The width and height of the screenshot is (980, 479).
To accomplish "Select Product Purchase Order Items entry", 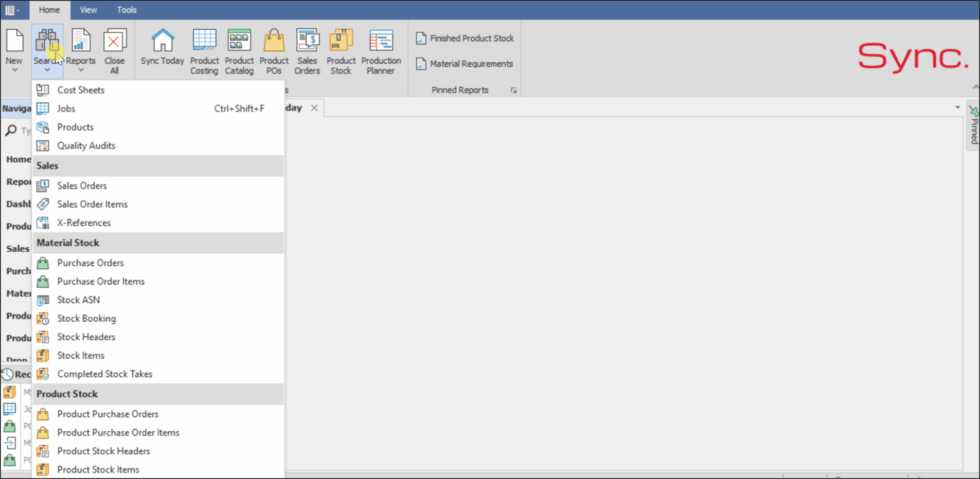I will [158, 432].
